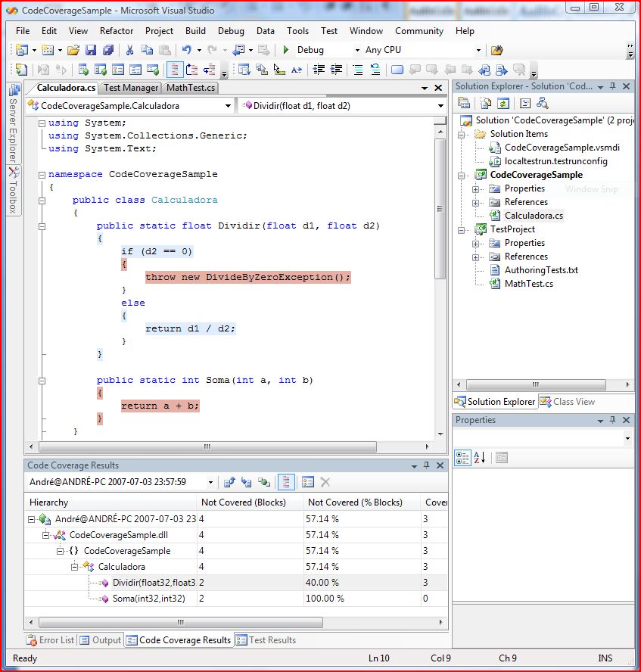Click the Copy icon in the toolbar
Image resolution: width=641 pixels, height=672 pixels.
[x=147, y=50]
